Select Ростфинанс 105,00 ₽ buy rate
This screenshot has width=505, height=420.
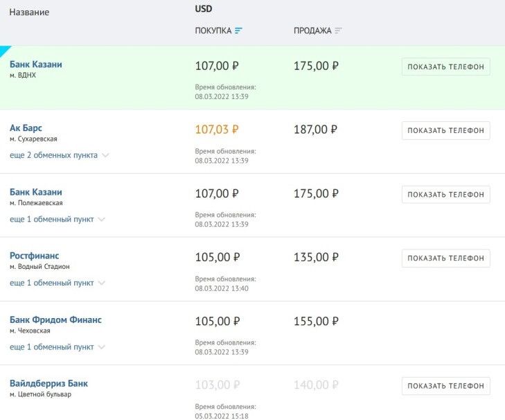(218, 257)
